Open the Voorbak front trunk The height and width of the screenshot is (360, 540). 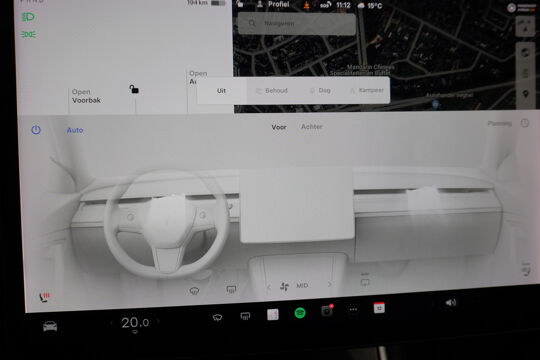pyautogui.click(x=86, y=96)
